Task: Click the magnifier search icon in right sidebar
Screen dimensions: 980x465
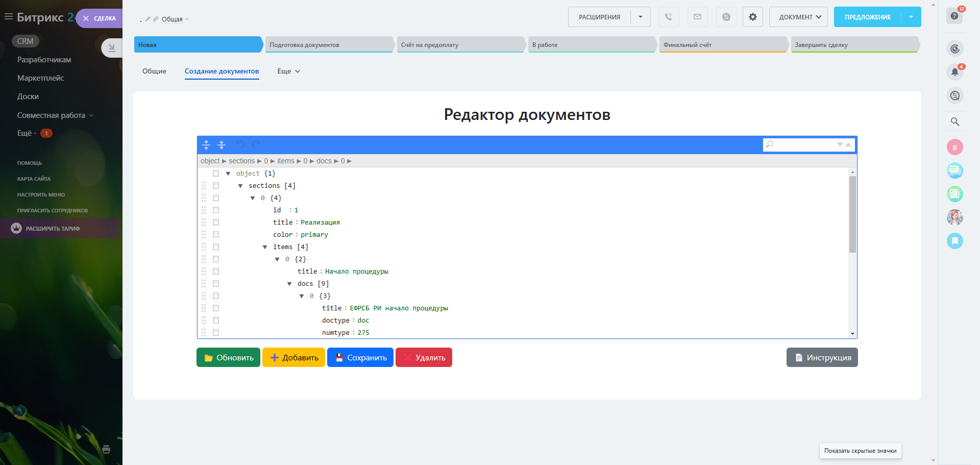Action: pyautogui.click(x=954, y=121)
